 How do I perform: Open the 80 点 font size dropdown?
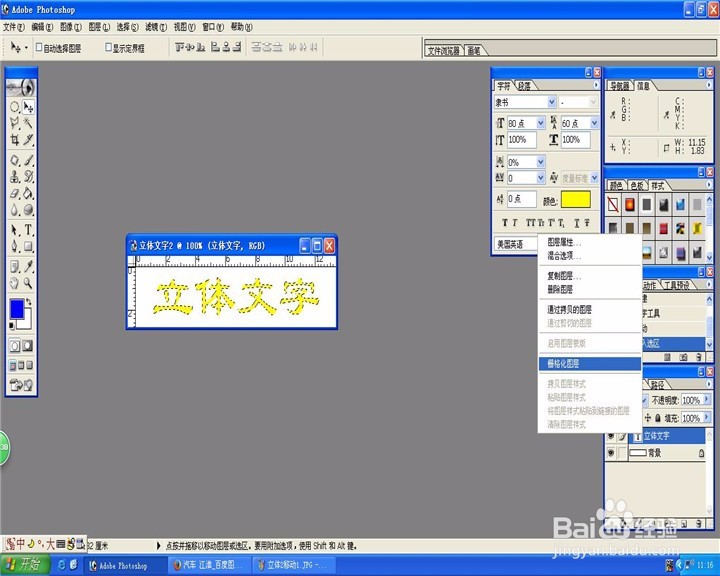[x=540, y=123]
